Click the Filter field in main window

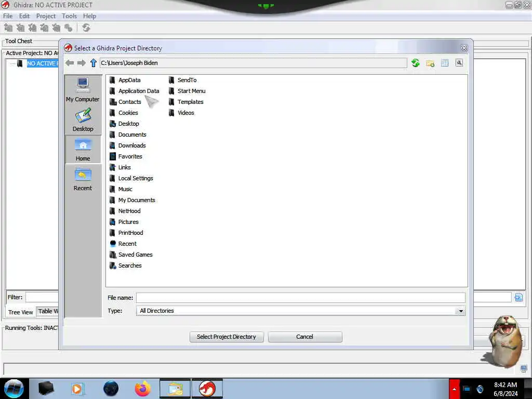point(42,297)
